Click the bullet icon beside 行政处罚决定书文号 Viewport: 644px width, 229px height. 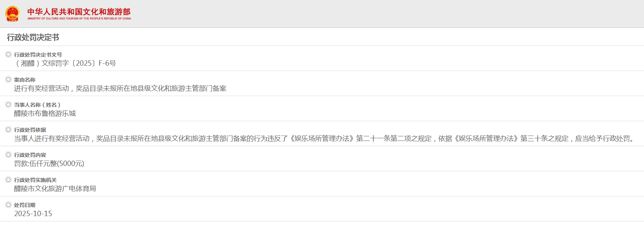[x=8, y=54]
